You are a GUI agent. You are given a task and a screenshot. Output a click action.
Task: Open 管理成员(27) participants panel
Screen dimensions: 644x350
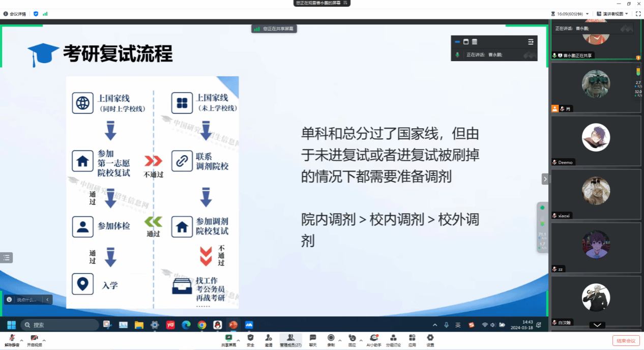coord(290,340)
